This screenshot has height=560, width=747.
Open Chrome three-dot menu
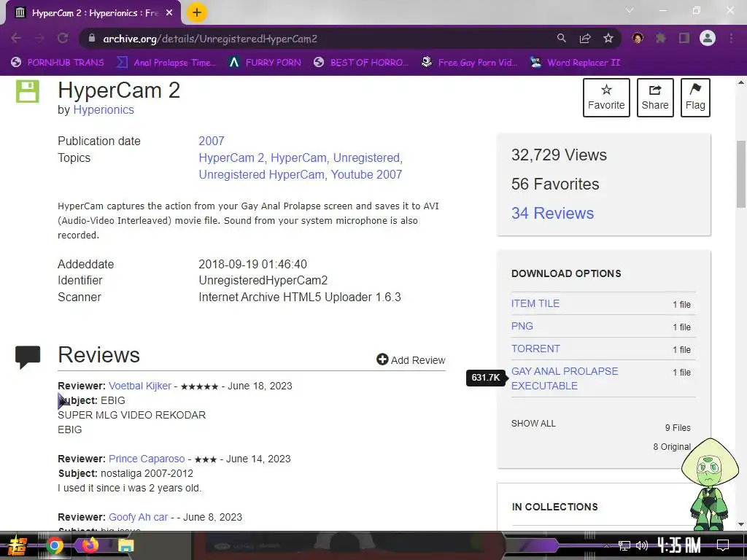[x=731, y=39]
